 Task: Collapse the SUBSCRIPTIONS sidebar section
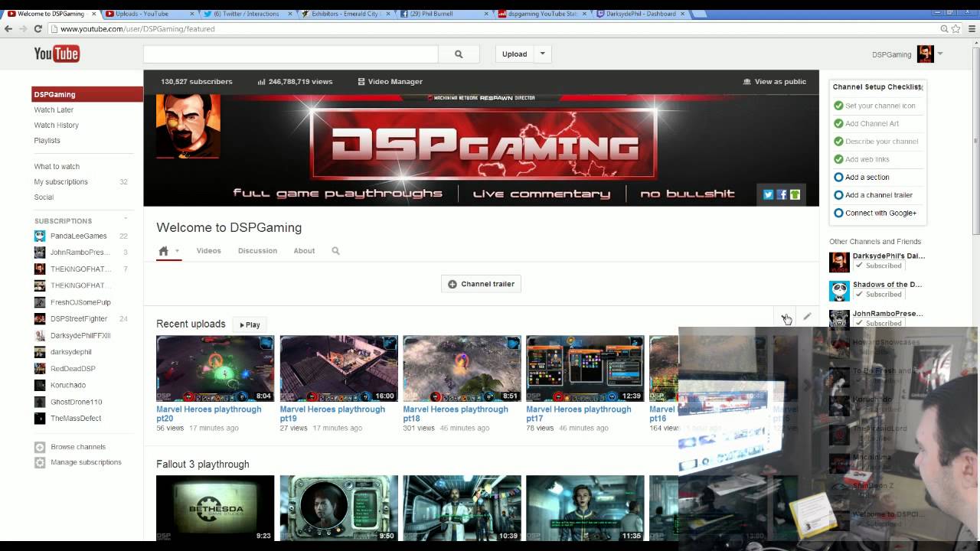coord(126,220)
